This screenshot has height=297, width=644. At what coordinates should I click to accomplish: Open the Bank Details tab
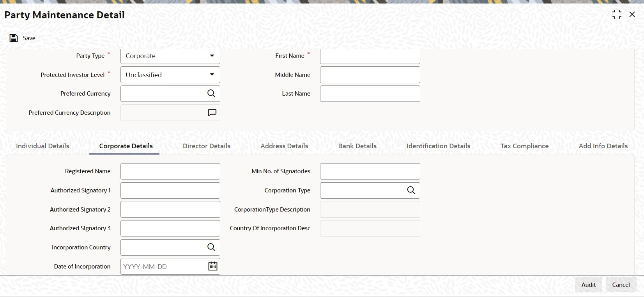357,146
